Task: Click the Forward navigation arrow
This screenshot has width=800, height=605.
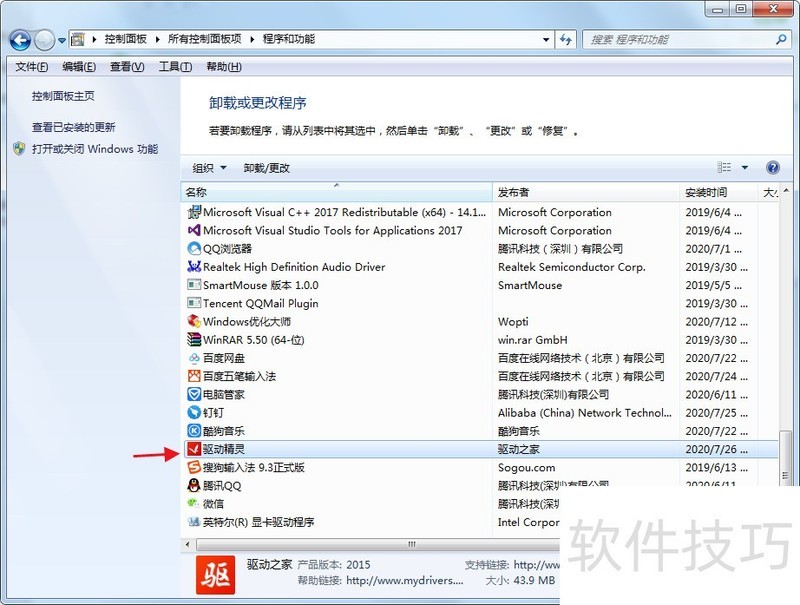Action: pyautogui.click(x=44, y=40)
